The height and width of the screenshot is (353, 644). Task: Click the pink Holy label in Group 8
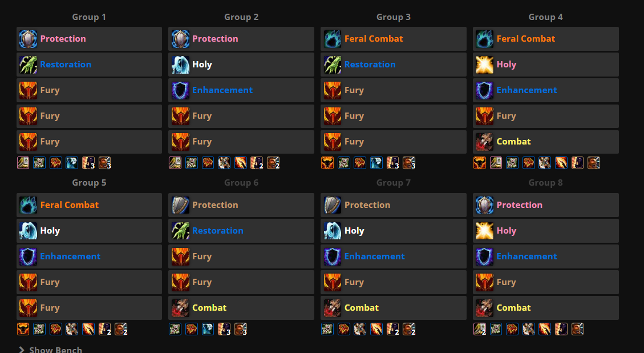point(507,231)
